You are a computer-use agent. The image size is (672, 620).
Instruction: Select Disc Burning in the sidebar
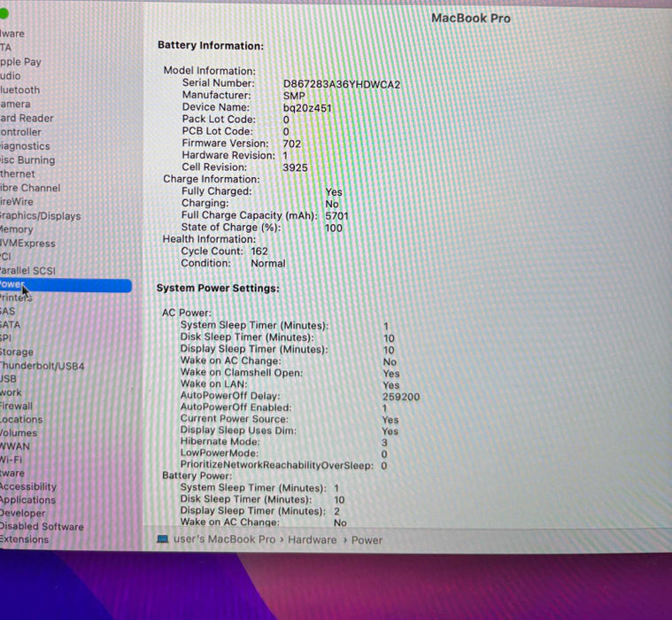27,160
